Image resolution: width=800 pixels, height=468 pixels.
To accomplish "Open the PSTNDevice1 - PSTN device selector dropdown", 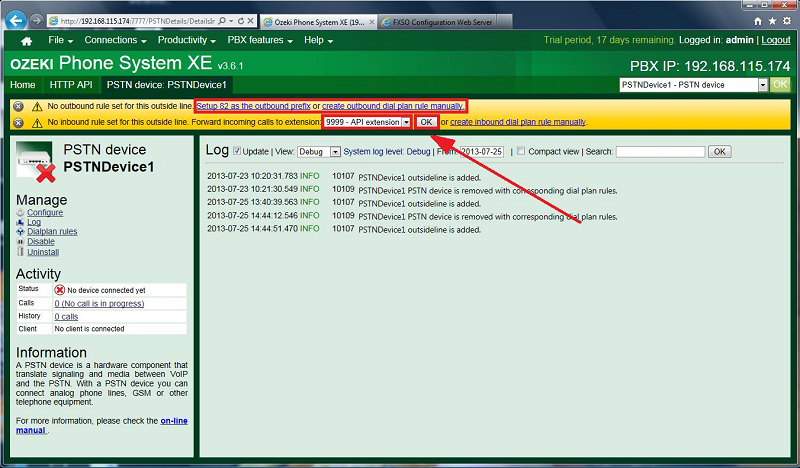I will click(x=763, y=85).
